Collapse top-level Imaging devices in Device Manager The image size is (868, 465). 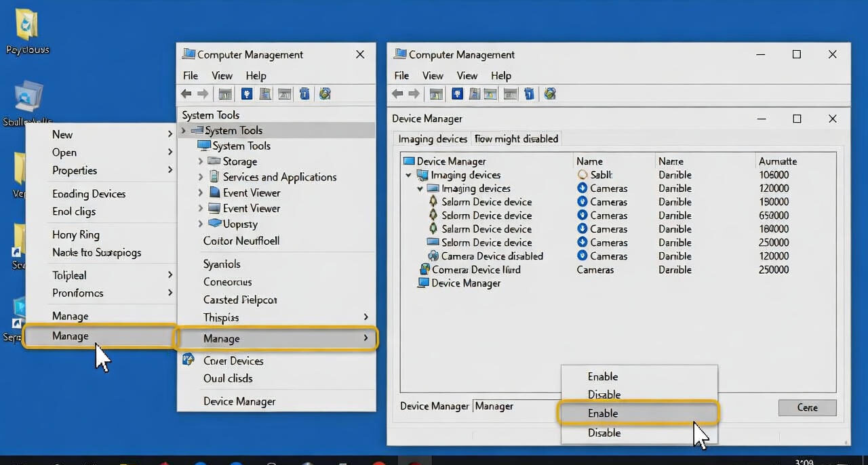(408, 175)
